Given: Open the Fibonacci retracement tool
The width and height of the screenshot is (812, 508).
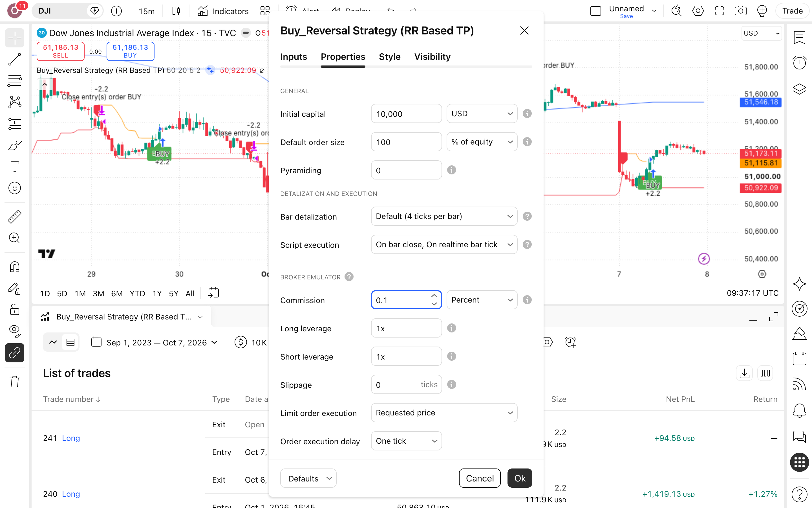Looking at the screenshot, I should tap(14, 81).
